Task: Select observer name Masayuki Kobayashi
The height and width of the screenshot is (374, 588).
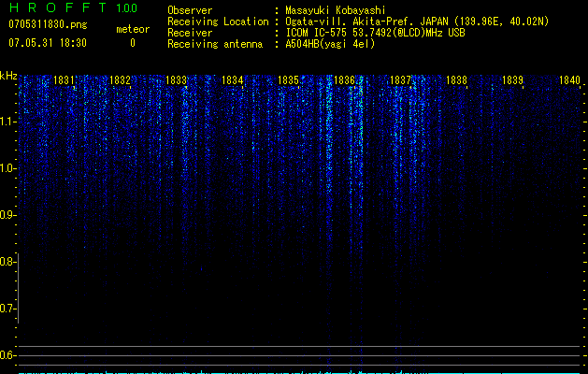Action: [x=336, y=10]
